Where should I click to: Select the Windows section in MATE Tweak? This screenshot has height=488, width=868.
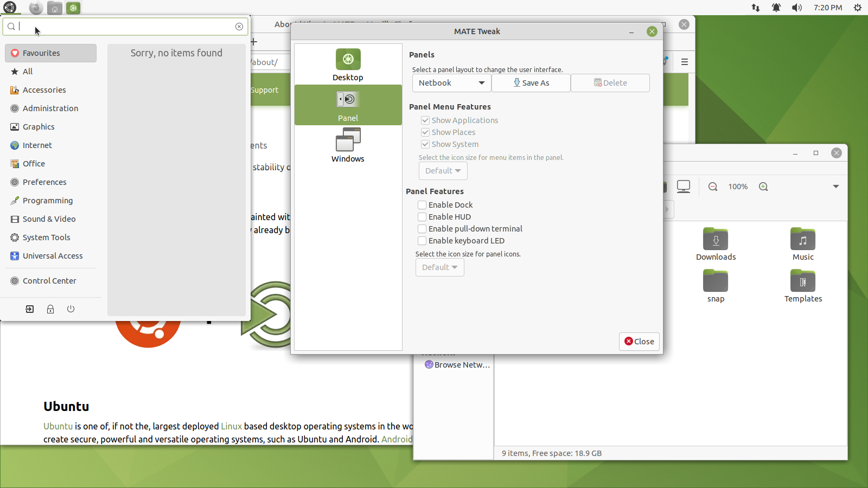coord(348,145)
